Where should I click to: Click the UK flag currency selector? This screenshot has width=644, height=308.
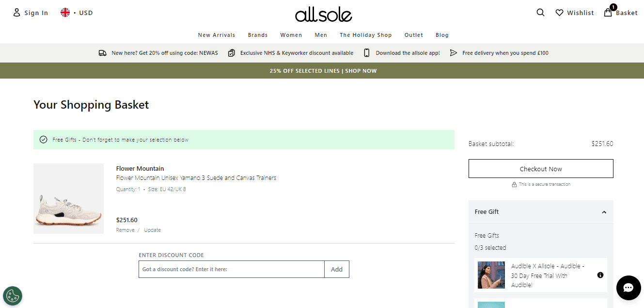(65, 13)
